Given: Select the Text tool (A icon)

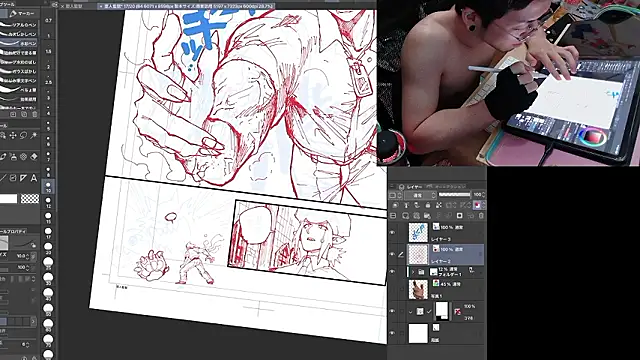Looking at the screenshot, I should click(x=34, y=178).
